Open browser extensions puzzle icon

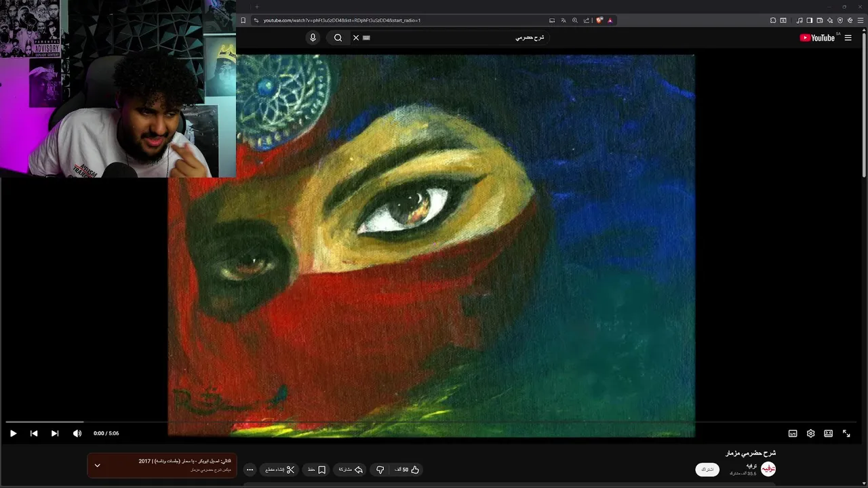pyautogui.click(x=773, y=20)
